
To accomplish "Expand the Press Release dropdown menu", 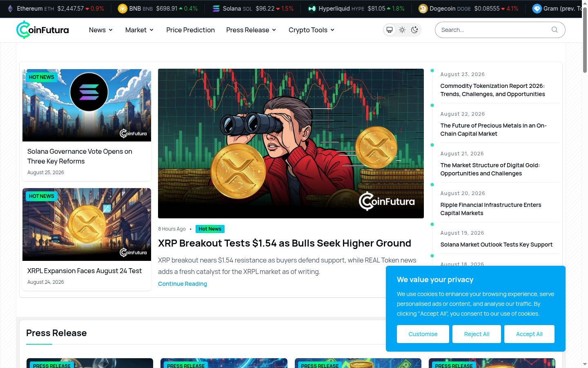I will click(x=252, y=30).
